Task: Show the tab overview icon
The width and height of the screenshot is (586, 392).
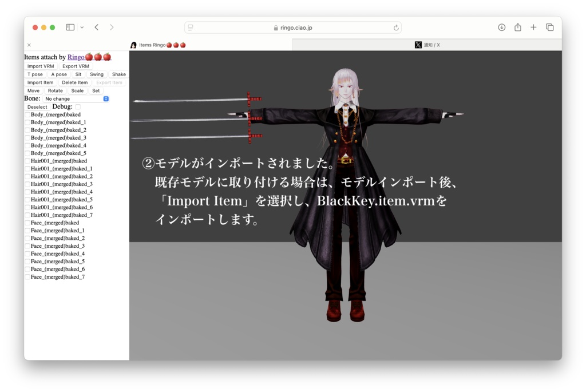Action: (x=549, y=27)
